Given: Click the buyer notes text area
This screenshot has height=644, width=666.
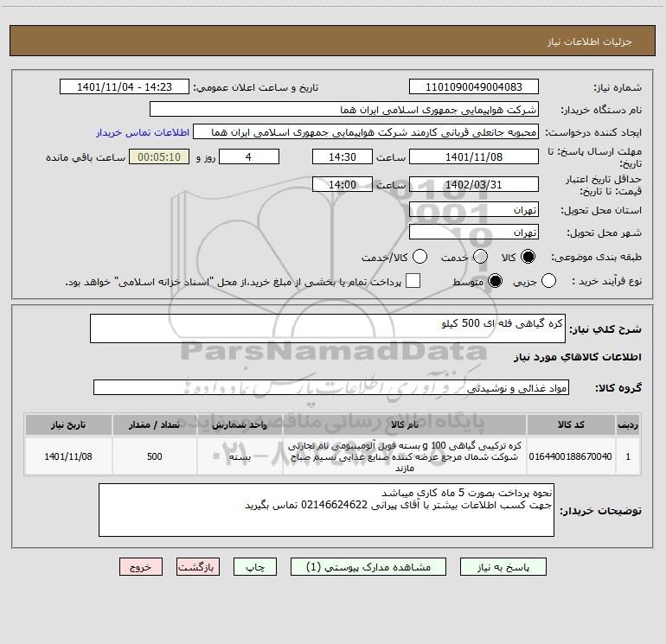Looking at the screenshot, I should tap(326, 510).
